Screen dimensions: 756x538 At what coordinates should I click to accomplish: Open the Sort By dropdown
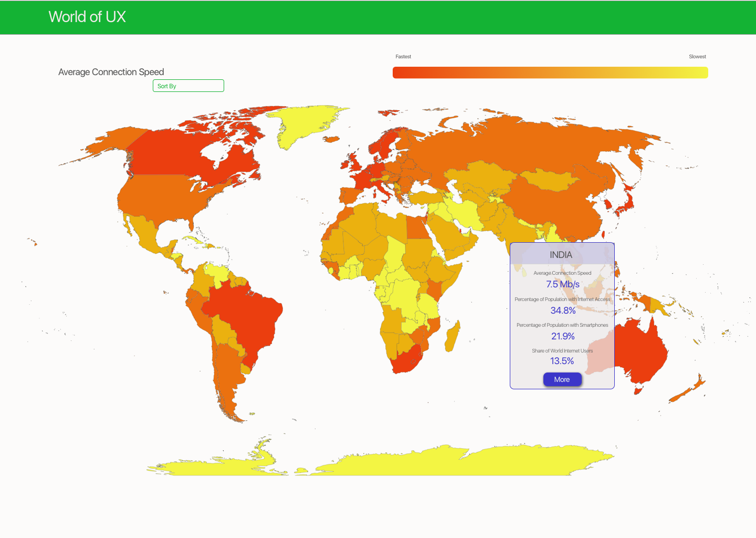(x=188, y=86)
